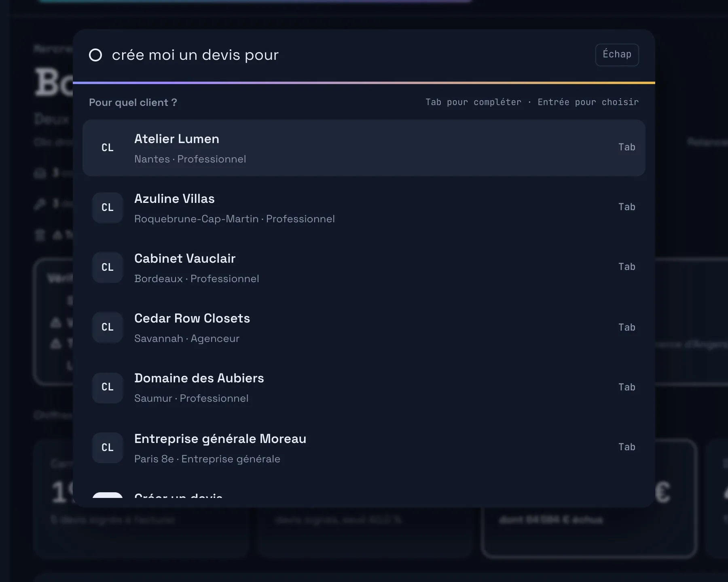Click the Tab hint on the Entreprise générale Moreau row
This screenshot has height=582, width=728.
pyautogui.click(x=627, y=447)
